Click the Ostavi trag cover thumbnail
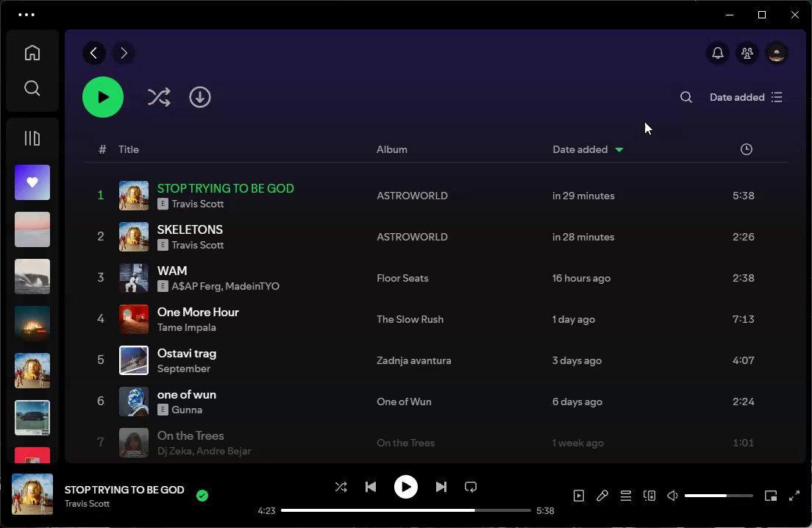 click(134, 360)
